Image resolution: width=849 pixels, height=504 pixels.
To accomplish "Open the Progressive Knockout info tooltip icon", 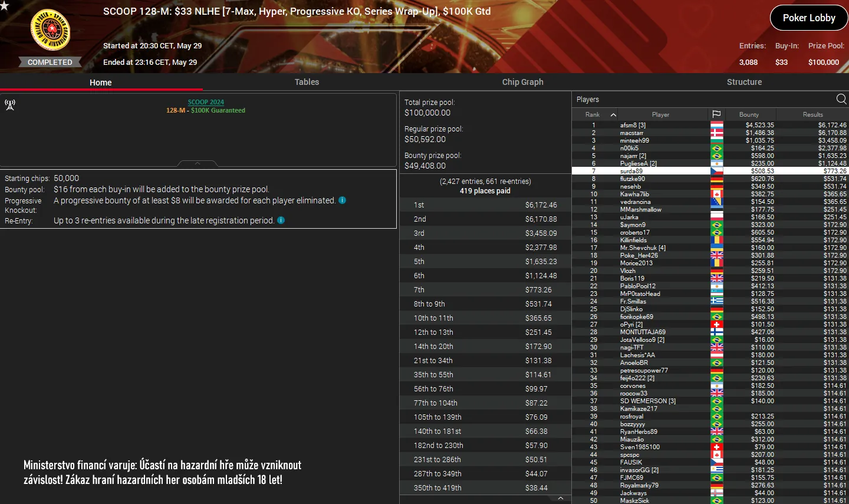I will pos(342,200).
